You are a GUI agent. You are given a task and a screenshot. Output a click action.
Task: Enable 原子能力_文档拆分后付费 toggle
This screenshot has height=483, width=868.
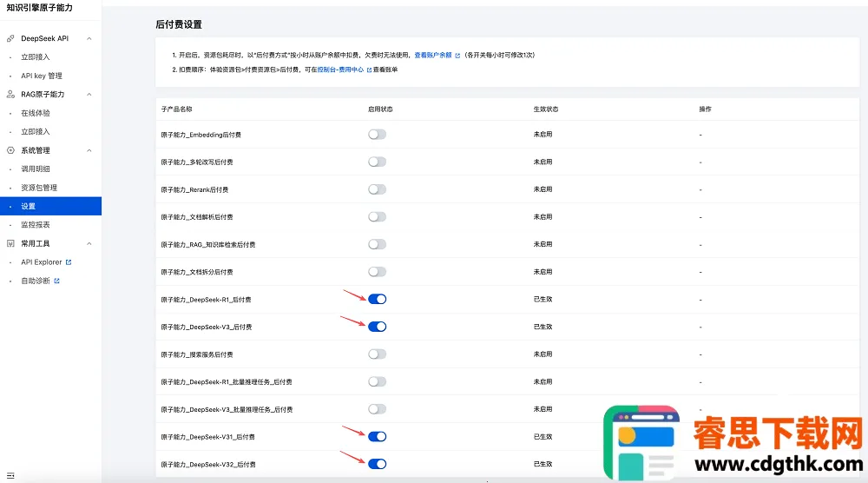click(377, 272)
